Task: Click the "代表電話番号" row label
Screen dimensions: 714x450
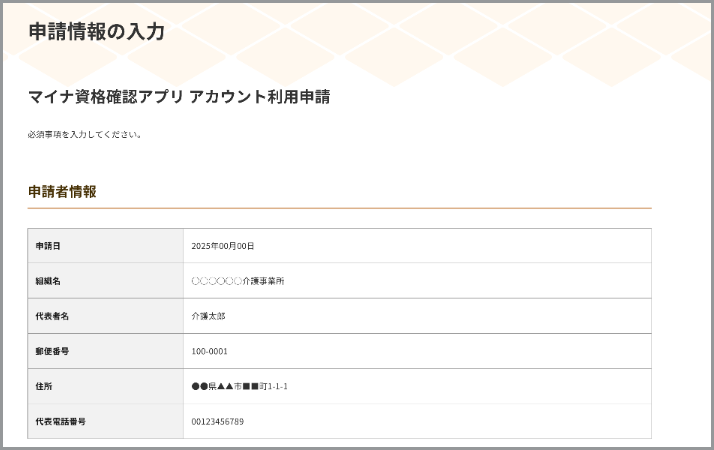Action: tap(60, 421)
